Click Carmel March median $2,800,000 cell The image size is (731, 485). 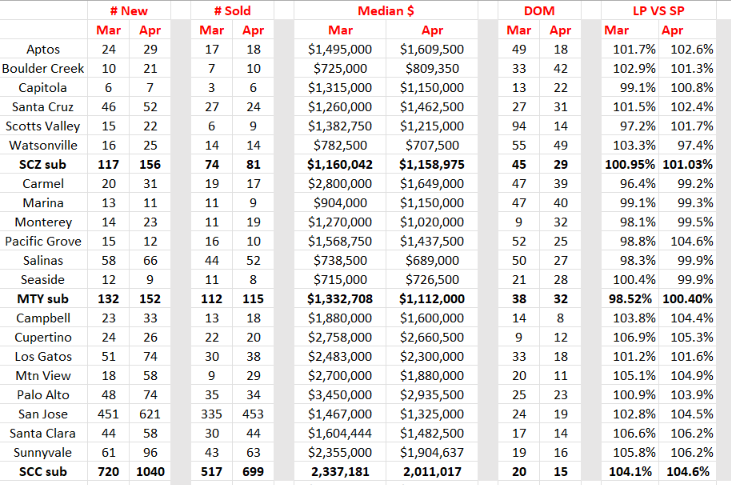tap(340, 184)
